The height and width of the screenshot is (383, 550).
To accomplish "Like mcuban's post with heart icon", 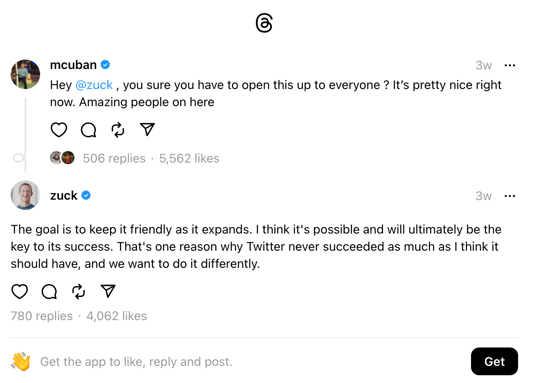I will (59, 130).
